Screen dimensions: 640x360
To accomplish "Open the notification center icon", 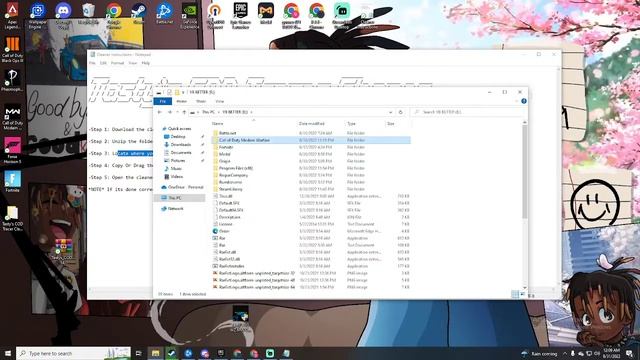I will (x=629, y=353).
